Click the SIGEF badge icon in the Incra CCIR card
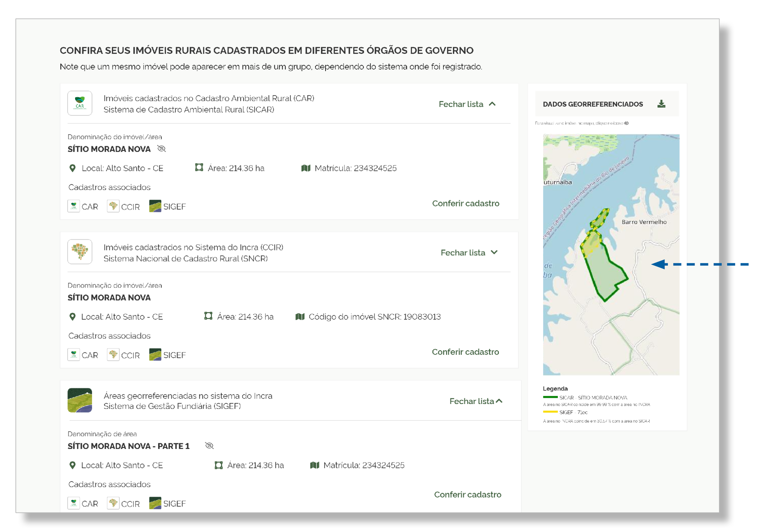This screenshot has width=760, height=532. pyautogui.click(x=155, y=354)
